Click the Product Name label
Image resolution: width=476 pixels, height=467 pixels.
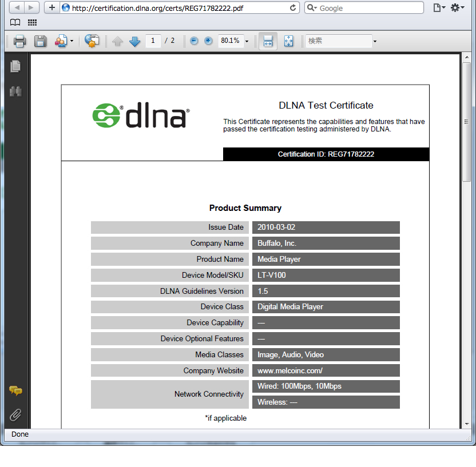220,260
